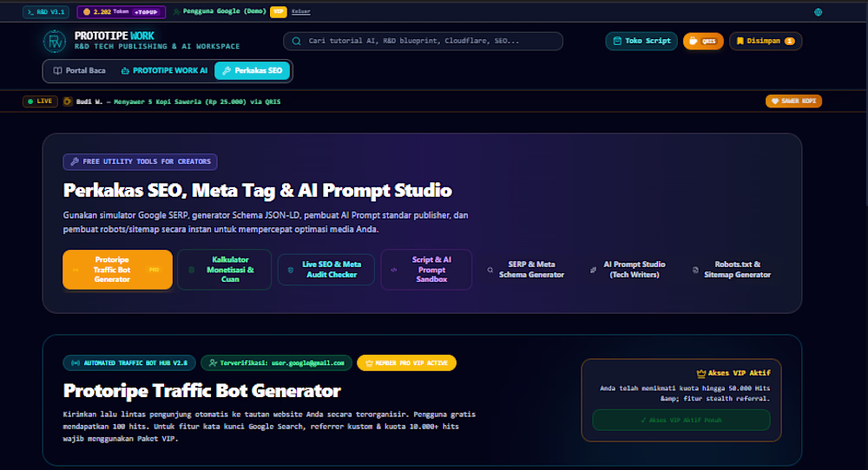Select the Protoripe Traffic Bot Generator tool tab
This screenshot has width=868, height=470.
point(117,270)
